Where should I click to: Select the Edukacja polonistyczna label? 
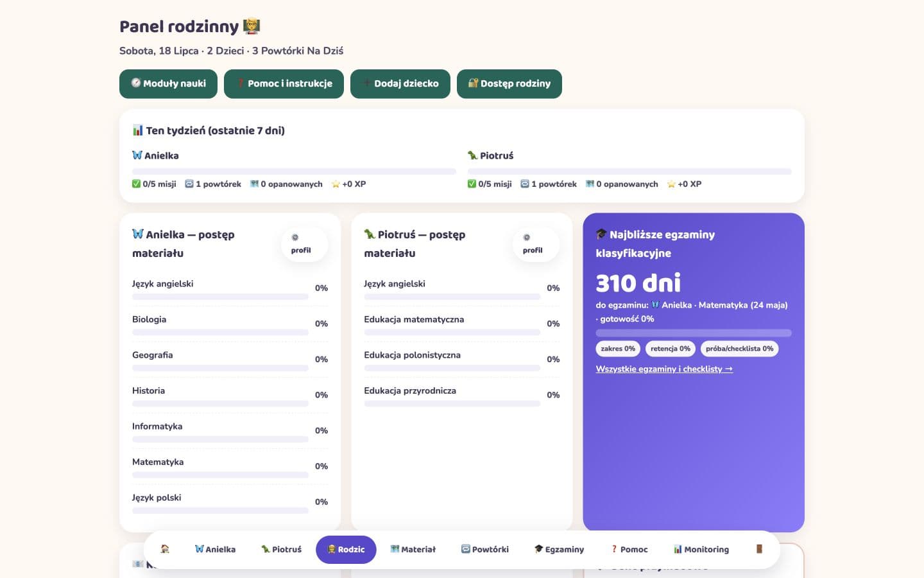(412, 355)
